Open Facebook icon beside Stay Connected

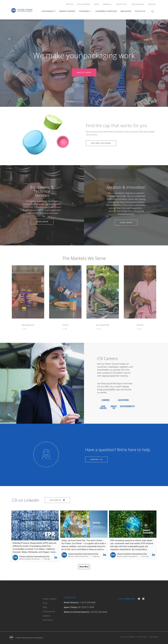139,599
